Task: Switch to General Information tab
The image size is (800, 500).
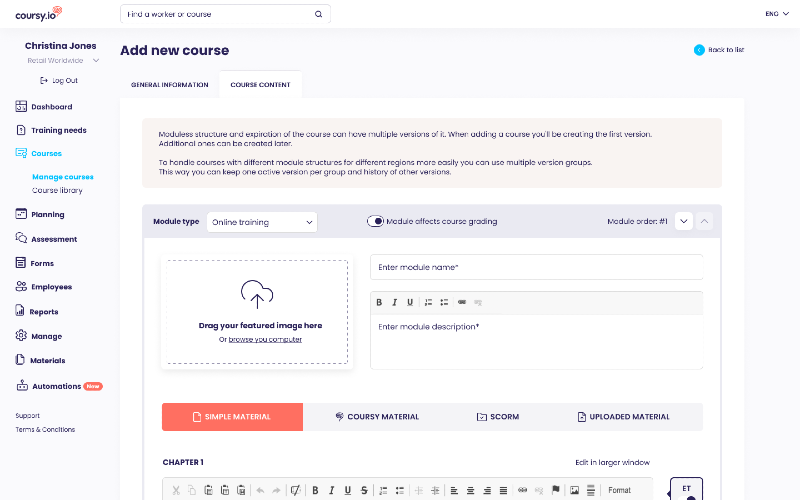Action: (x=170, y=85)
